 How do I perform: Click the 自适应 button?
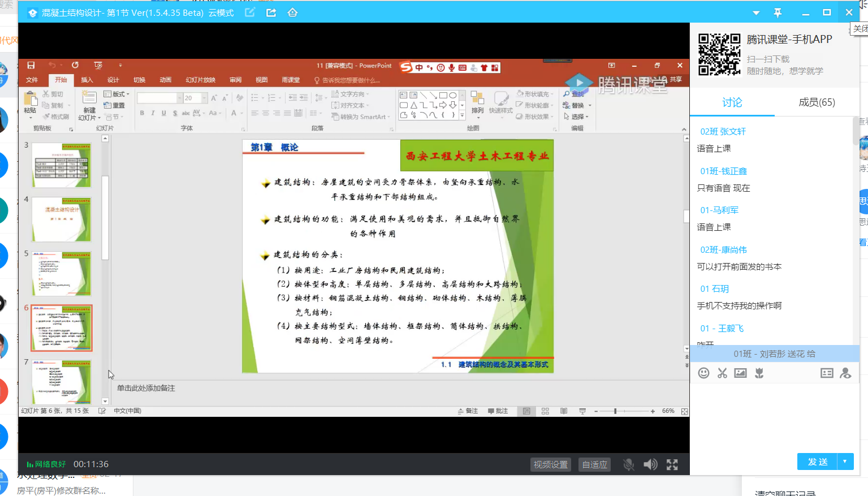coord(594,464)
